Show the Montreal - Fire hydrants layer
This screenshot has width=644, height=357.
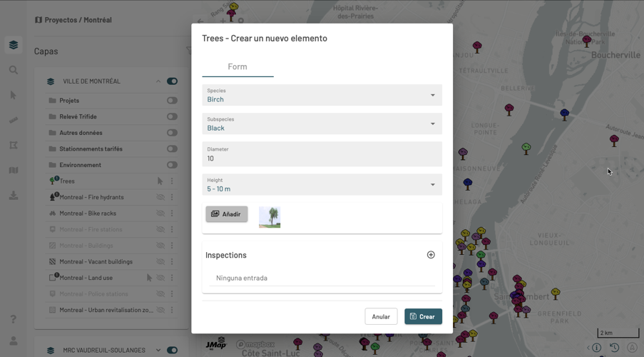pos(160,197)
